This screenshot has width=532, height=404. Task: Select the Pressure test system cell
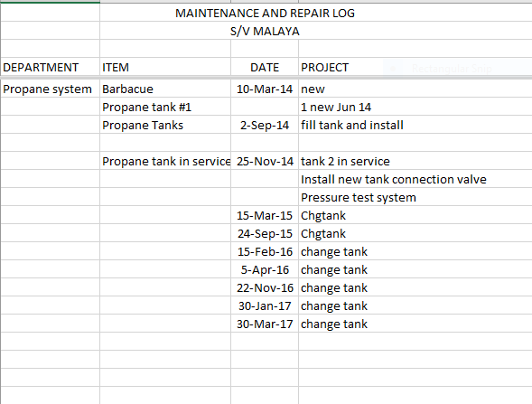(415, 197)
